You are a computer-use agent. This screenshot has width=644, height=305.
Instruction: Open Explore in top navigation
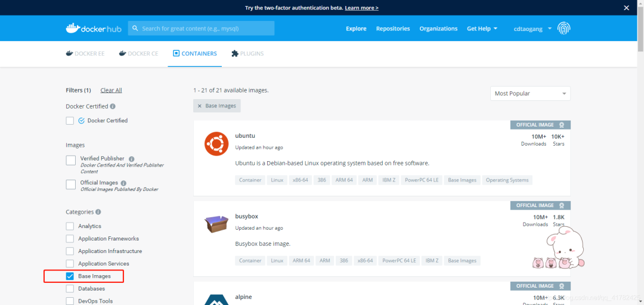tap(356, 29)
